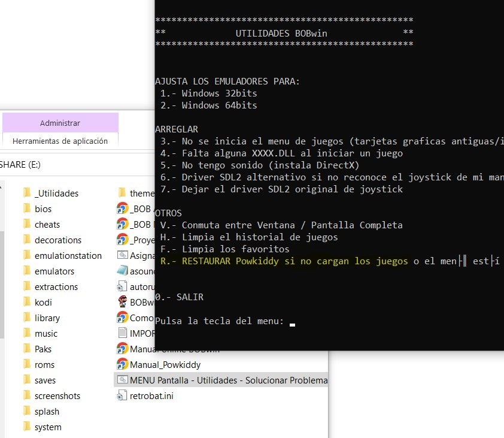This screenshot has height=438, width=504.
Task: Select the kodi folder icon
Action: 27,302
